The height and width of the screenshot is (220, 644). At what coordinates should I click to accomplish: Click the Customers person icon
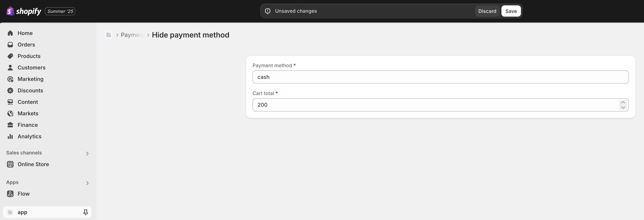click(x=10, y=68)
